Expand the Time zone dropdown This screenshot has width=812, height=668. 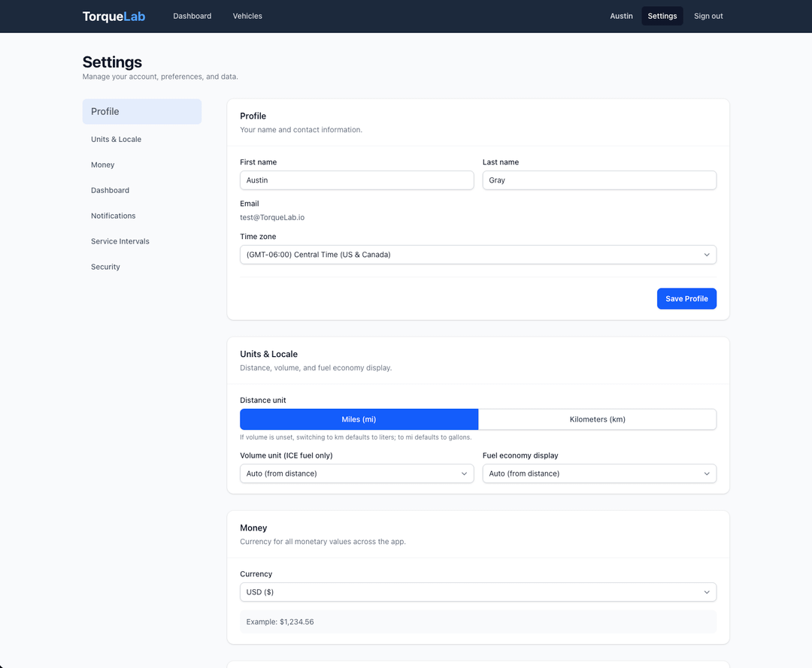click(x=477, y=255)
